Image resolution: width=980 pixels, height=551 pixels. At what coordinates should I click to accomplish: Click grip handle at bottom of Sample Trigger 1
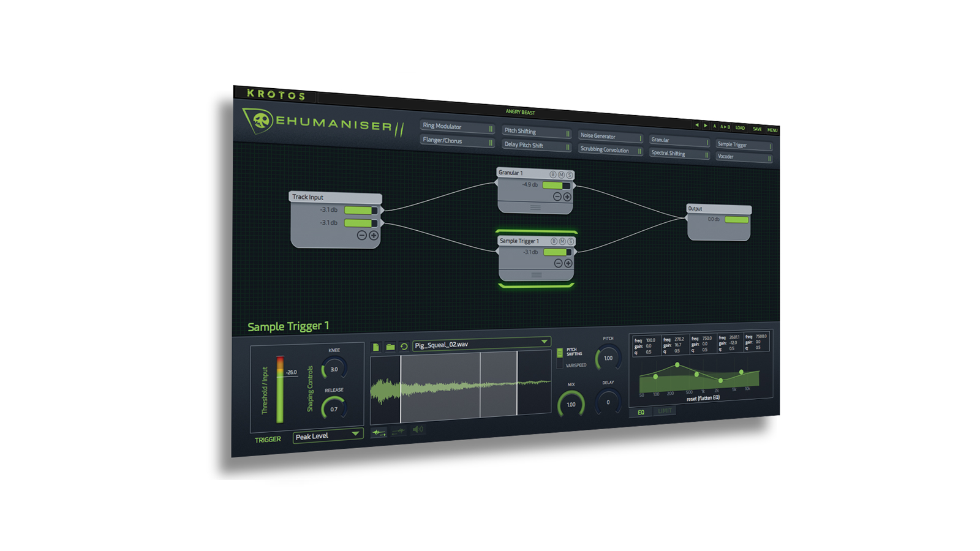[537, 275]
